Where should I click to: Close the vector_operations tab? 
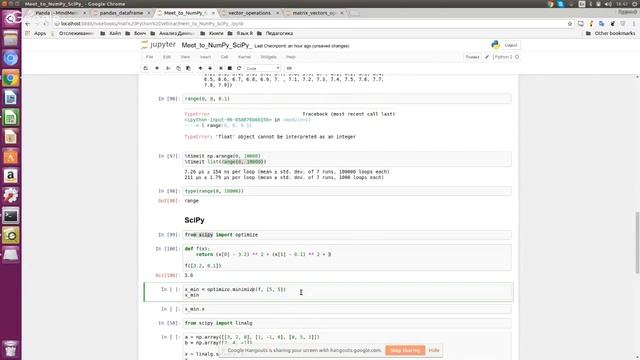pos(278,13)
